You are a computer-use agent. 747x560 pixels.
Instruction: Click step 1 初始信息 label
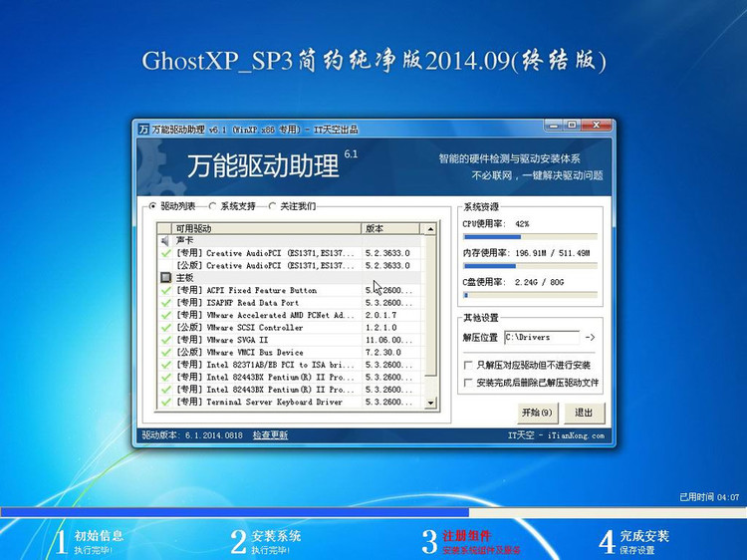99,536
